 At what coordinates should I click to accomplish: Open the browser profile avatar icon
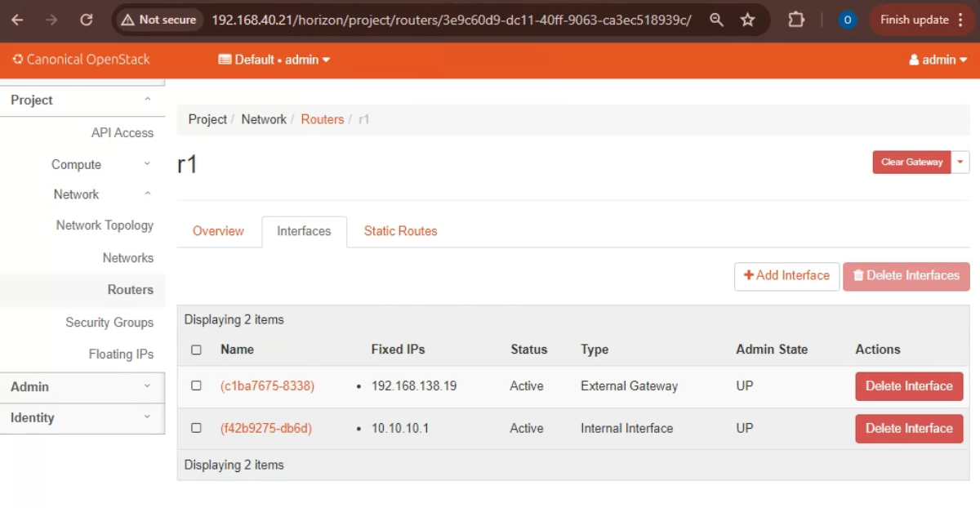[x=848, y=20]
